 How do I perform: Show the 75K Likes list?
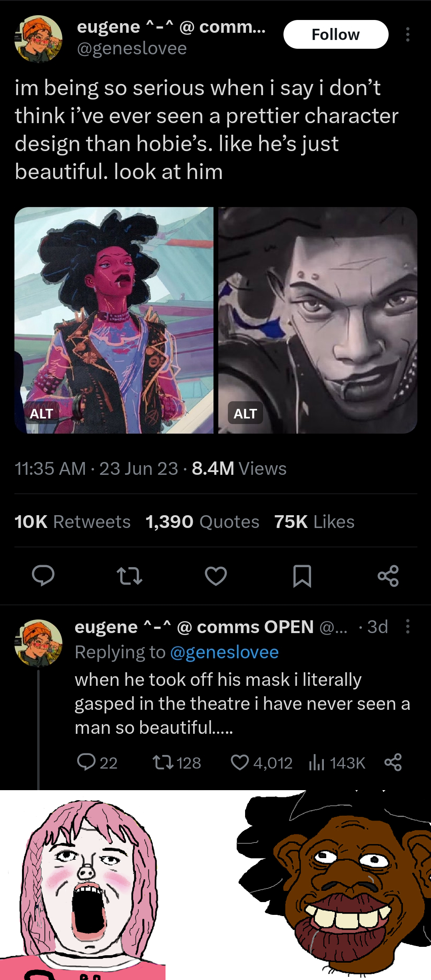[x=314, y=522]
